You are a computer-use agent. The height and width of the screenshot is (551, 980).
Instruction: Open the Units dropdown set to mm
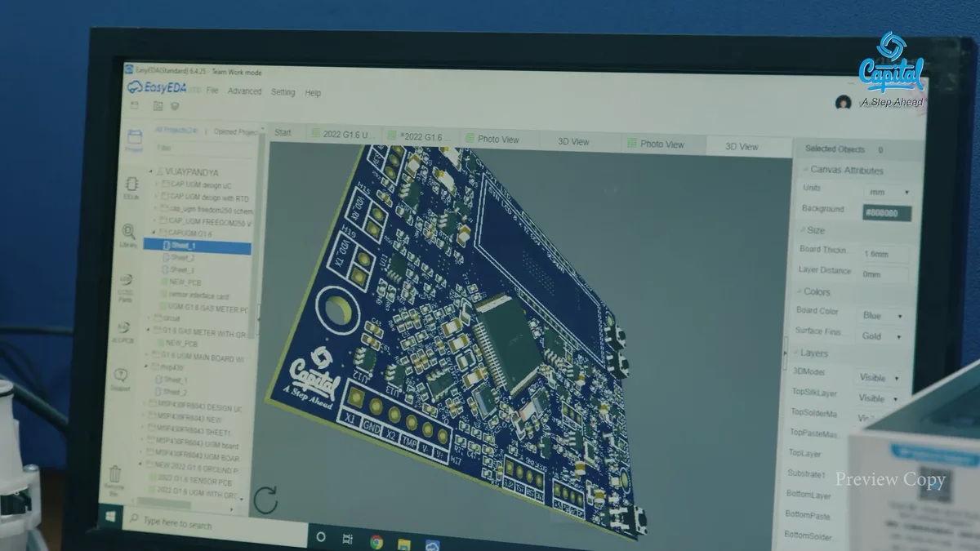(889, 193)
